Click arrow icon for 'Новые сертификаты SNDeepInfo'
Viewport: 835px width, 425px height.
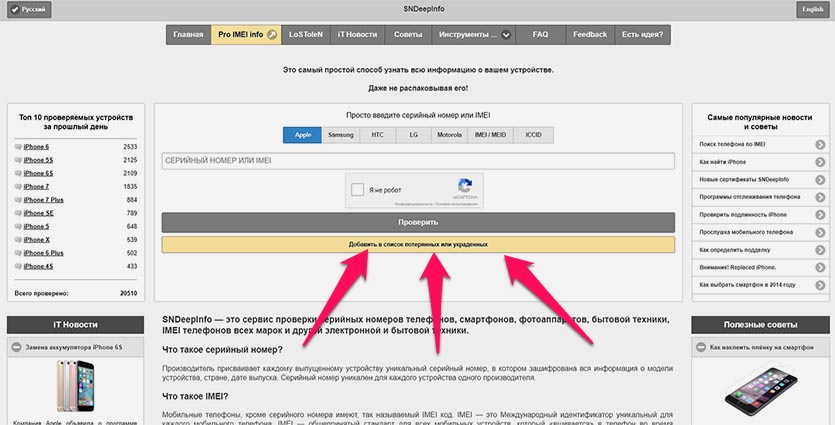tap(820, 179)
